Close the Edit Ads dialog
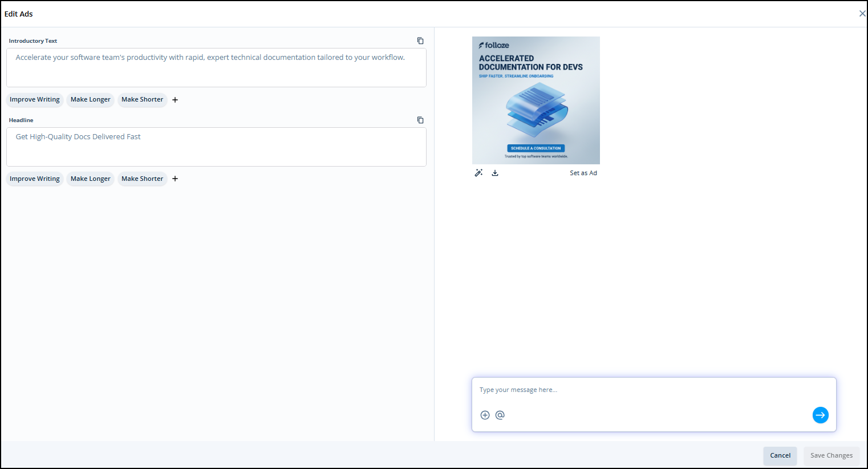This screenshot has width=868, height=469. pyautogui.click(x=862, y=14)
